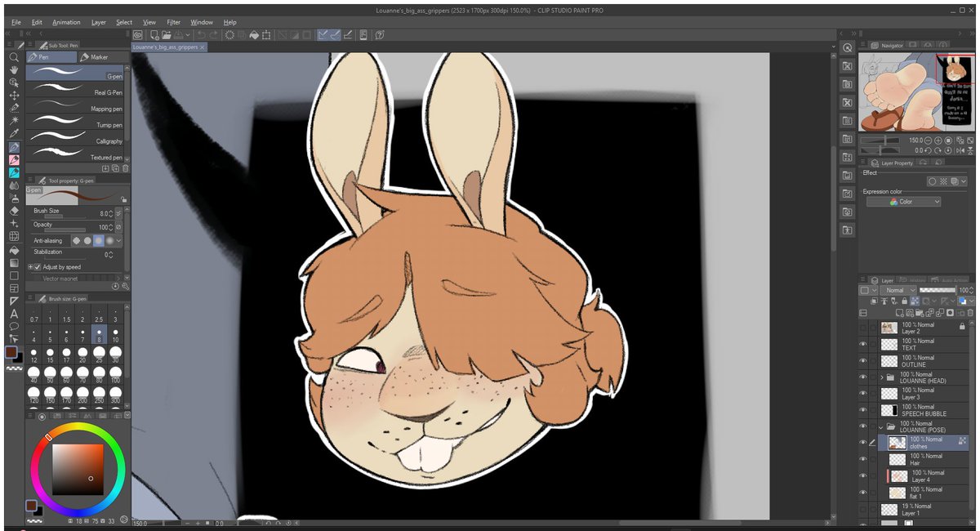Open Brush Size dynamics settings button

(118, 213)
